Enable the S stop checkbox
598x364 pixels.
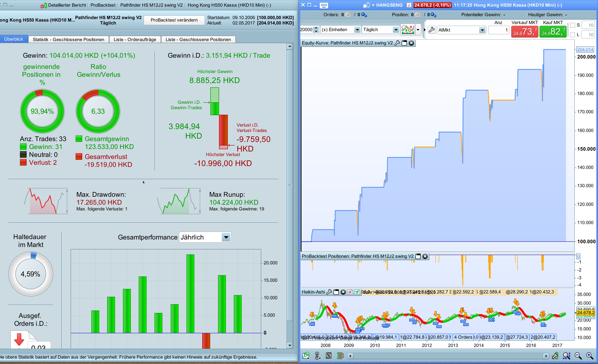572,25
